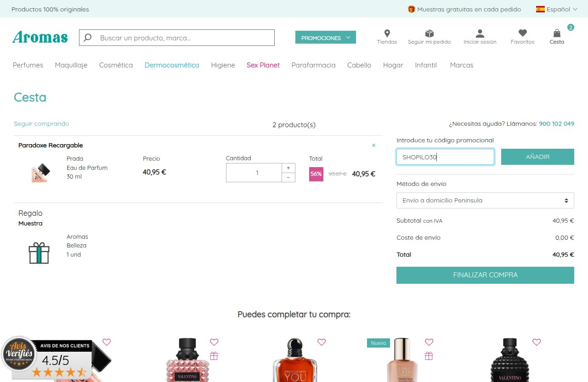Click the 'Subtotal con IVA' label
588x382 pixels.
419,221
